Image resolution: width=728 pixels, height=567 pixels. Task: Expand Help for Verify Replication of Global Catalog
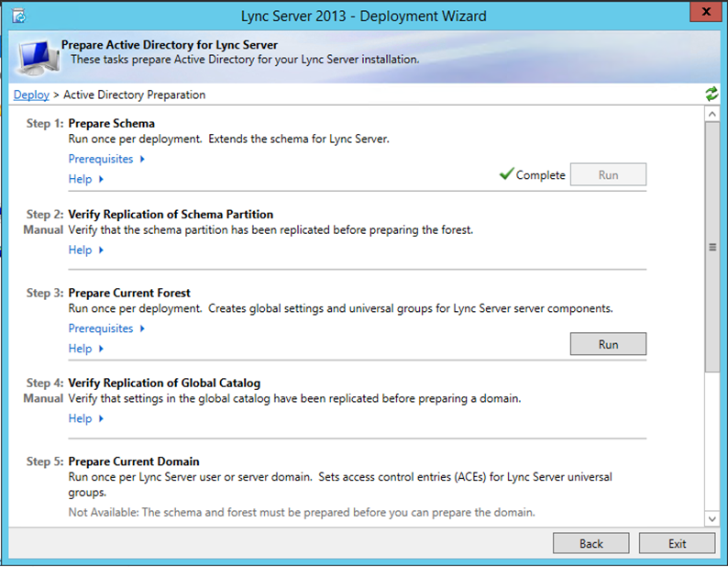86,418
